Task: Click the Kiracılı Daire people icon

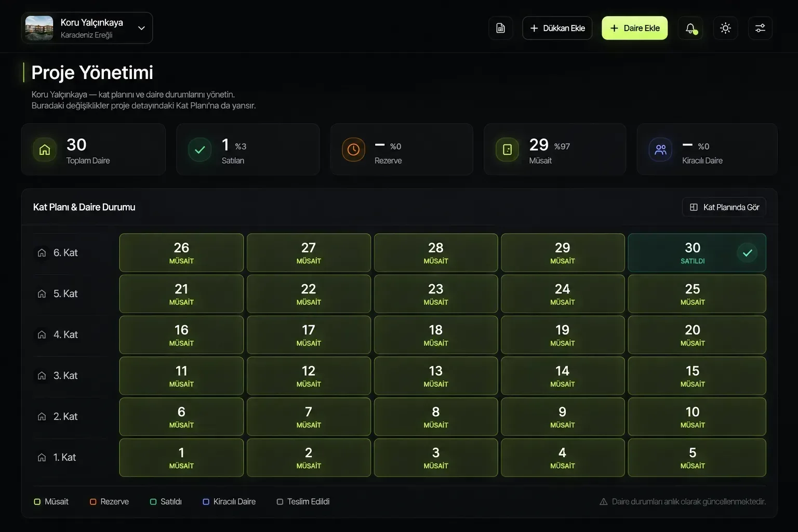Action: [x=660, y=150]
